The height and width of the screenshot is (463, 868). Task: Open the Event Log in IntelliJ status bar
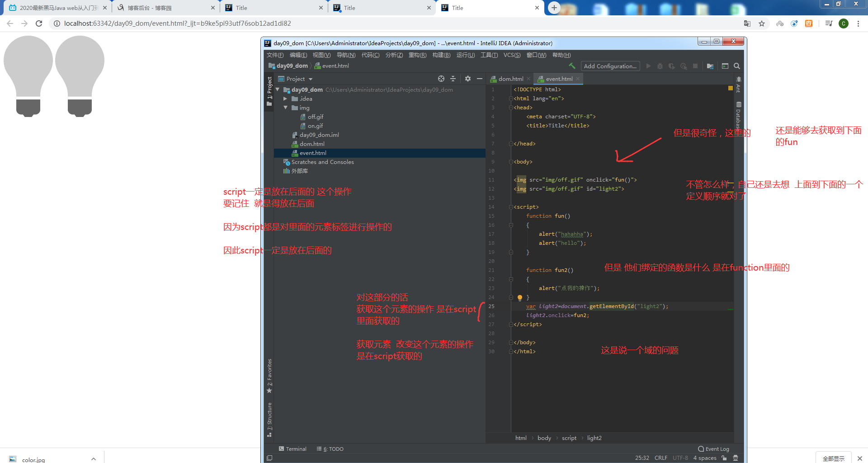[x=714, y=449]
